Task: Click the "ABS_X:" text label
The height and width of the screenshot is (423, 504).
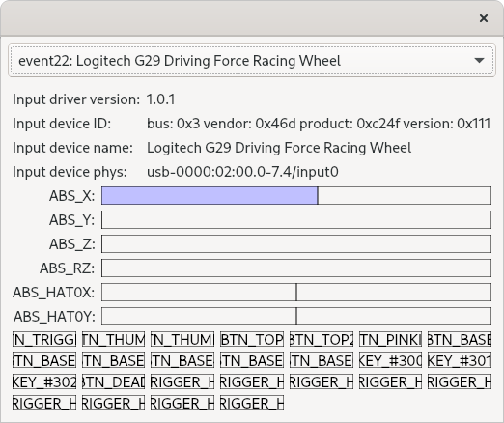Action: (x=72, y=196)
